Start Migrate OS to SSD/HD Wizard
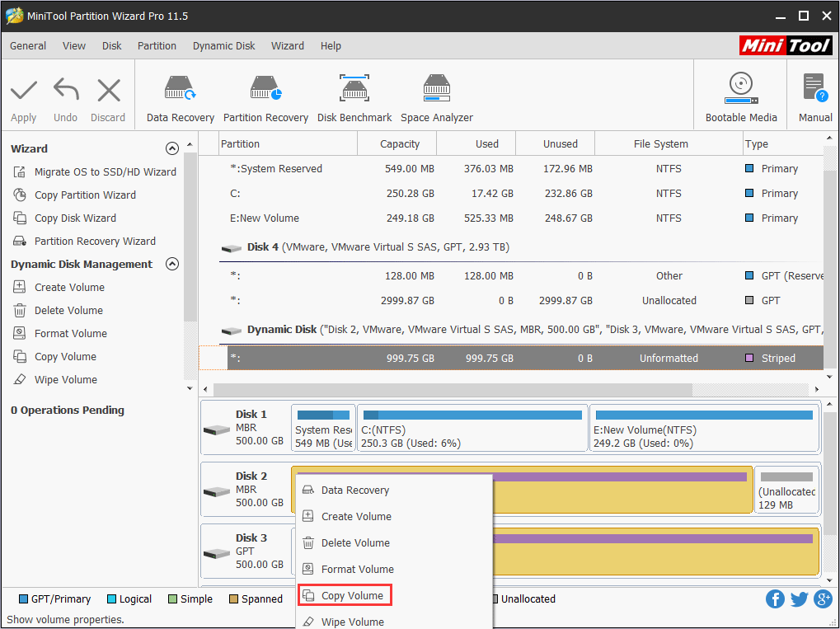 (x=94, y=172)
